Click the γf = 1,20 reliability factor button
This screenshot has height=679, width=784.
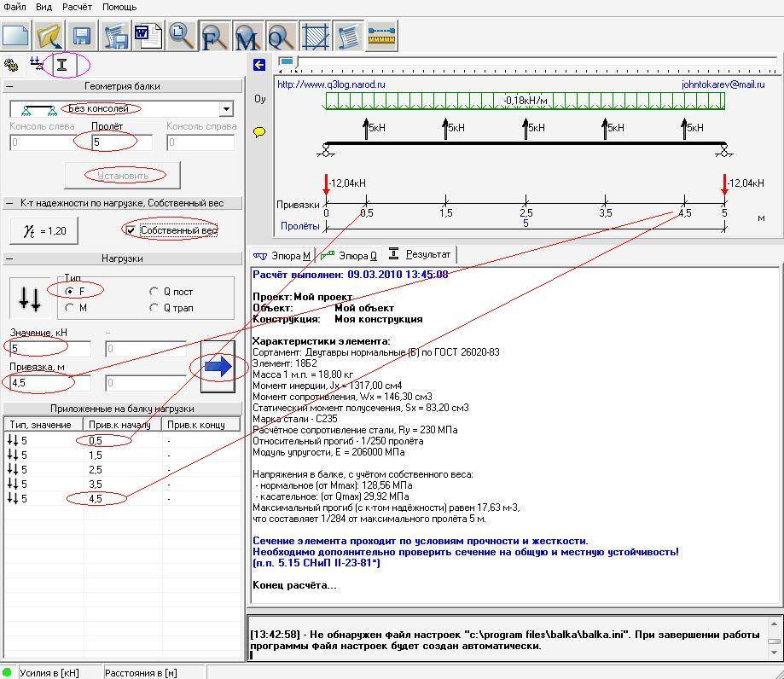tap(44, 231)
